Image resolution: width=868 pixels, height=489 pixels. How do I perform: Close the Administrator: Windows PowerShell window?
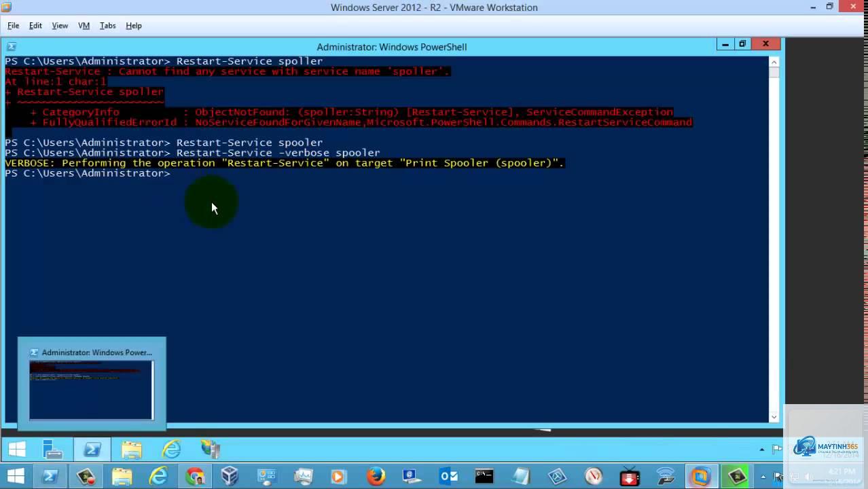click(765, 44)
